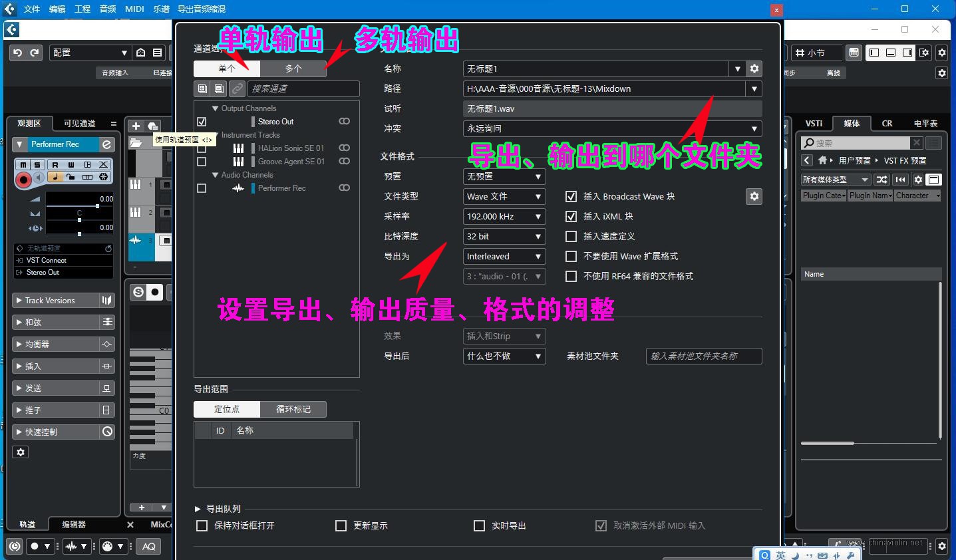Image resolution: width=956 pixels, height=560 pixels.
Task: Click the AQ button in bottom transport bar
Action: pyautogui.click(x=149, y=546)
